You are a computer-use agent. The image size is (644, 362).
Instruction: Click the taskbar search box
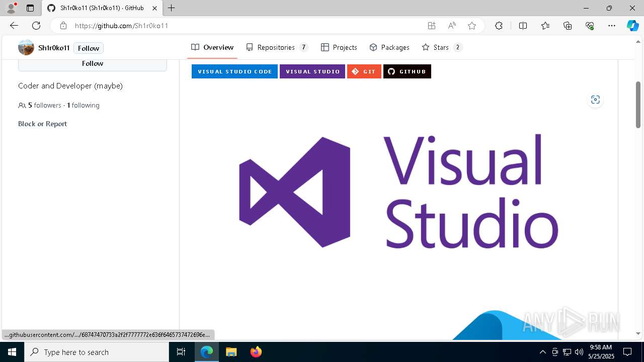point(97,352)
